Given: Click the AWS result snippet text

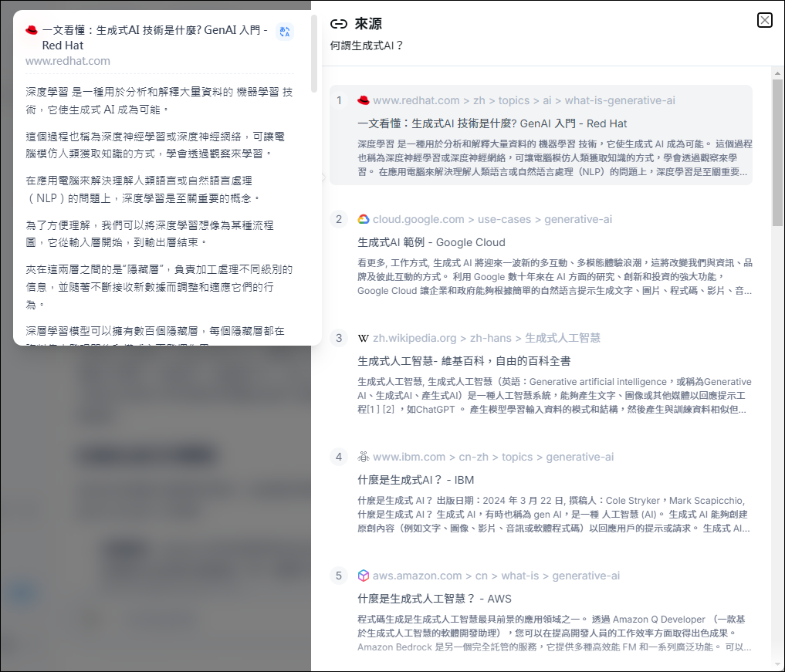Looking at the screenshot, I should coord(555,633).
